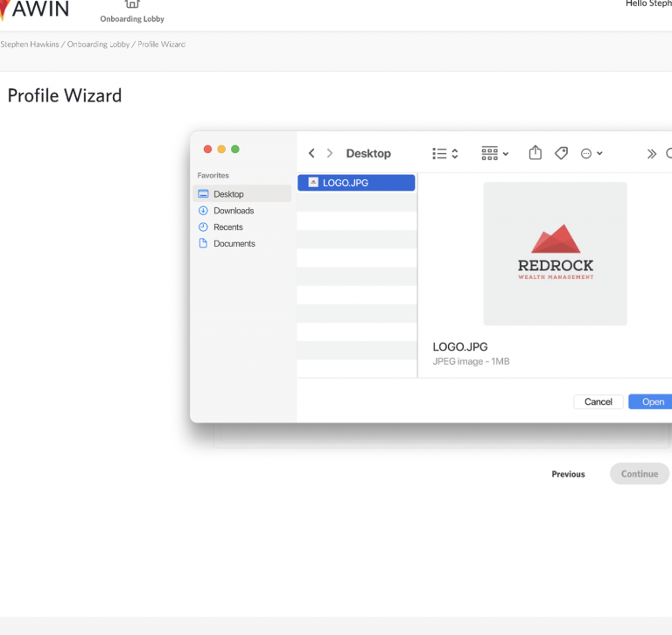Click the AWIN logo
This screenshot has width=672, height=635.
click(x=35, y=10)
